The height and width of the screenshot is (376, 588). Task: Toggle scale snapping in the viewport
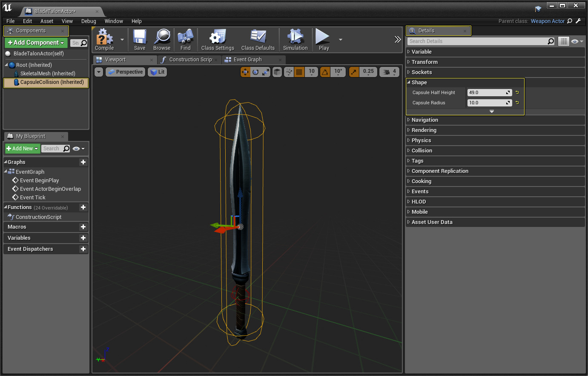(x=354, y=72)
